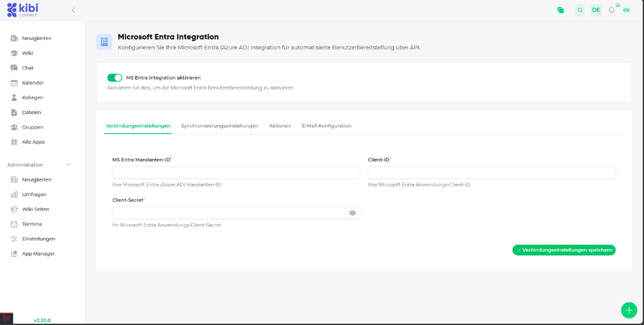This screenshot has width=644, height=325.
Task: Click the Wiki graduation cap icon
Action: pos(14,53)
